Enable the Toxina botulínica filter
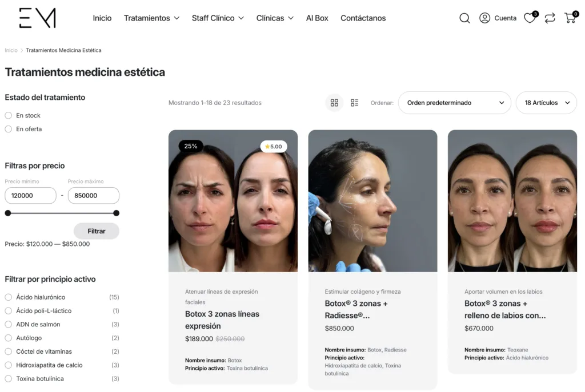The width and height of the screenshot is (585, 392). (x=9, y=379)
